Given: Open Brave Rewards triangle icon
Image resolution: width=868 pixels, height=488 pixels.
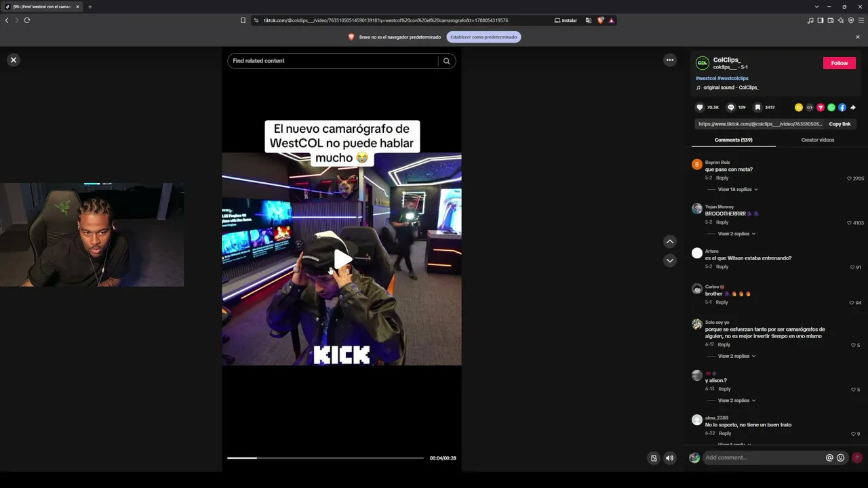Looking at the screenshot, I should [611, 20].
